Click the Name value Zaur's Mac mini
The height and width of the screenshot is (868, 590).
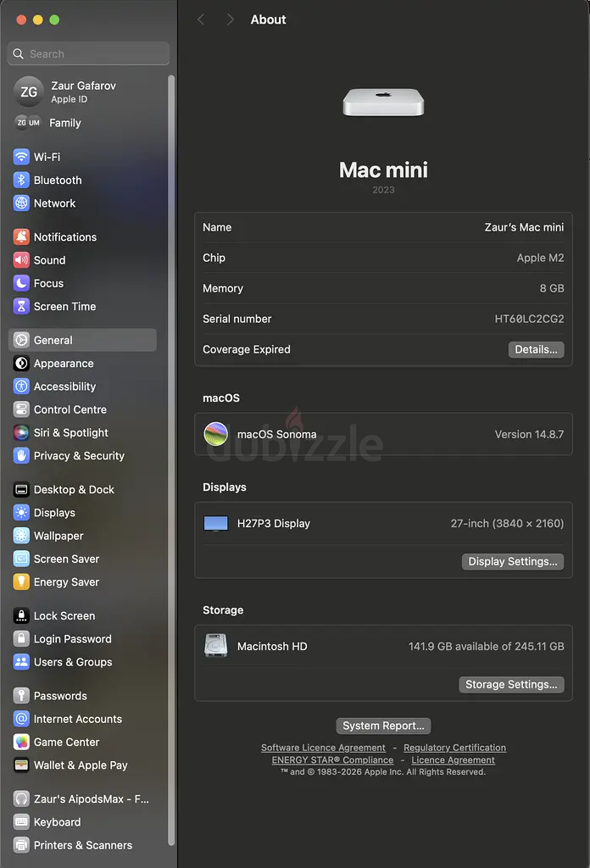click(x=524, y=227)
